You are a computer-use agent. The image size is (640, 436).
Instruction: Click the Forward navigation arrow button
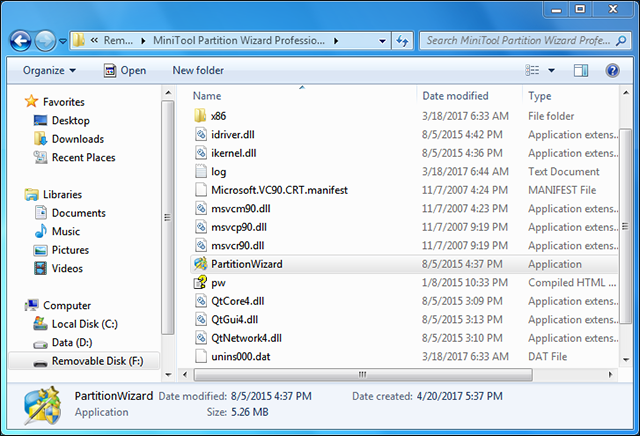(45, 41)
